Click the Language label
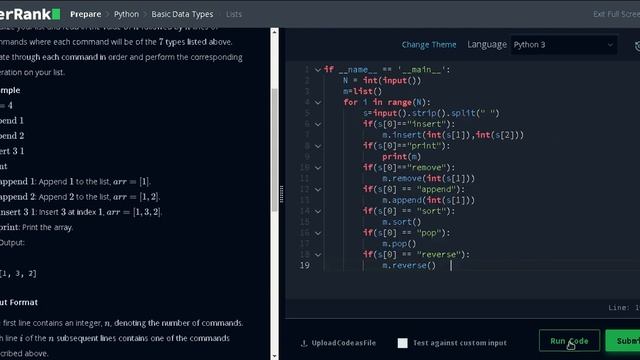640x360 pixels. pos(487,44)
